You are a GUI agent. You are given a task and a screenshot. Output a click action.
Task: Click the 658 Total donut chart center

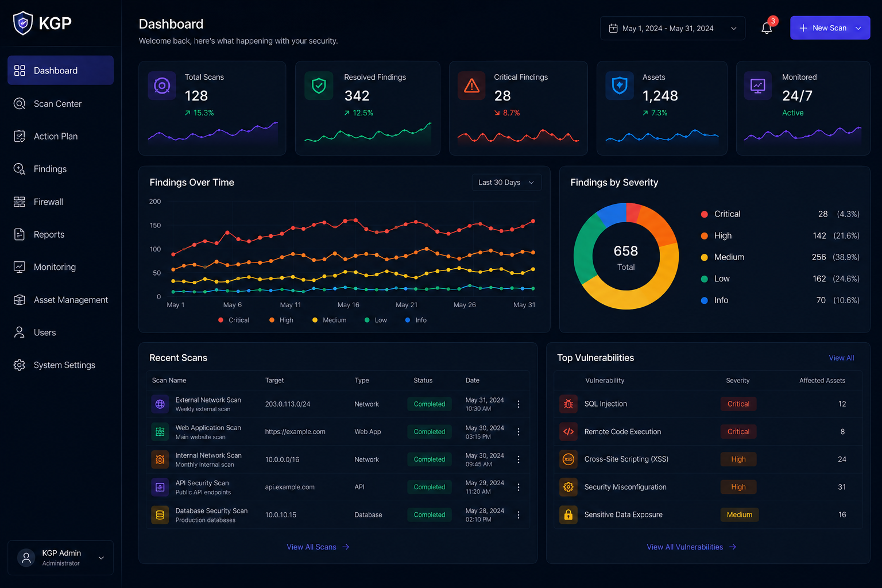[626, 257]
